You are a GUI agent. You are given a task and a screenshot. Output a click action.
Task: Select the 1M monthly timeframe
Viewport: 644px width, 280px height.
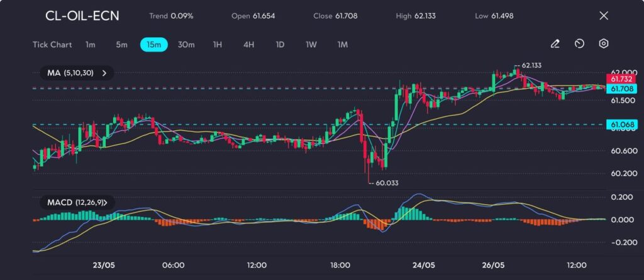pyautogui.click(x=342, y=45)
